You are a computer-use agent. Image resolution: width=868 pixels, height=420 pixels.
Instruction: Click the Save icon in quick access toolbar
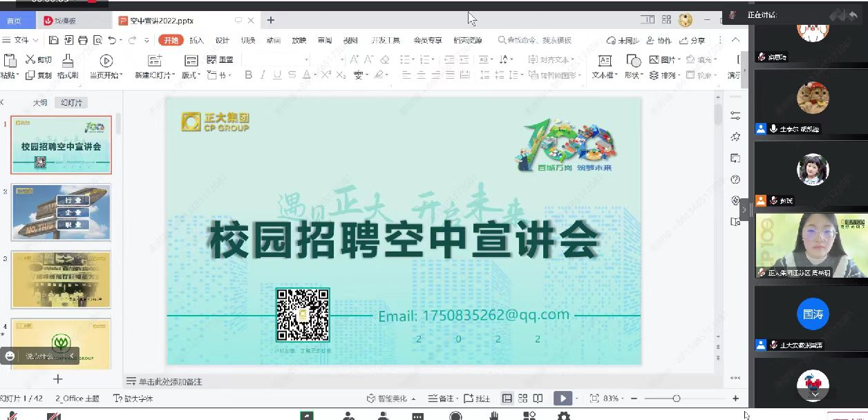(x=53, y=40)
